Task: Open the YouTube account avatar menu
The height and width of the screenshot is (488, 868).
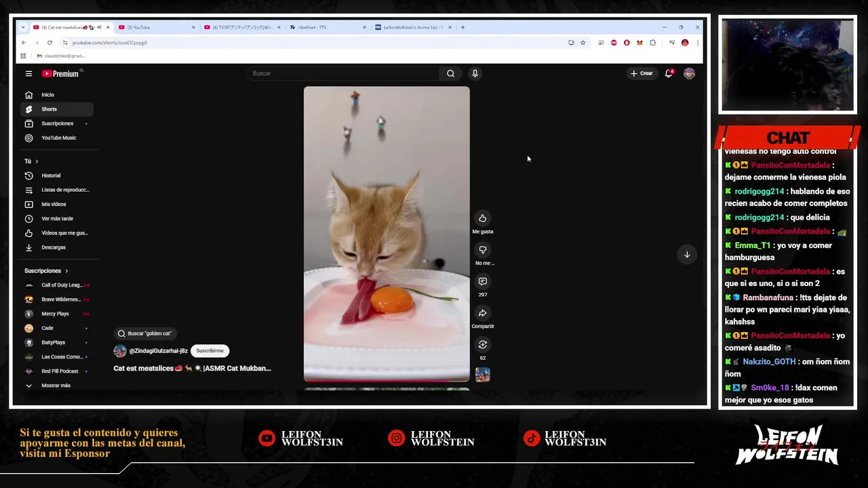Action: pos(689,73)
